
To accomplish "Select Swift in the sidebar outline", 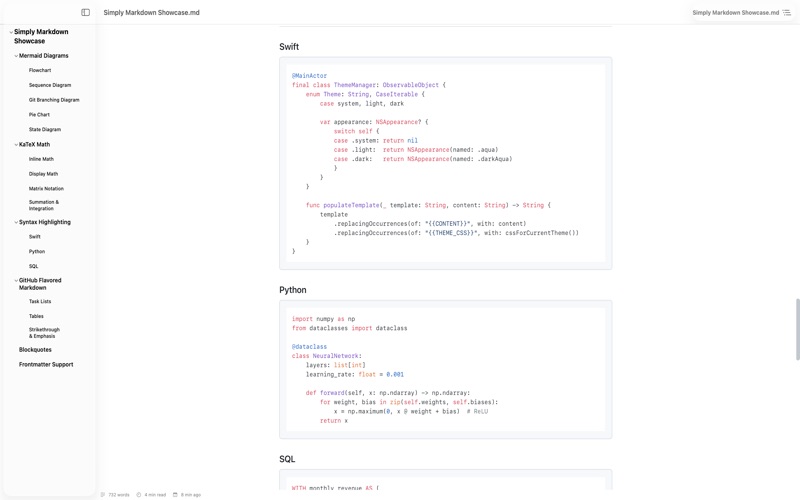I will click(35, 237).
